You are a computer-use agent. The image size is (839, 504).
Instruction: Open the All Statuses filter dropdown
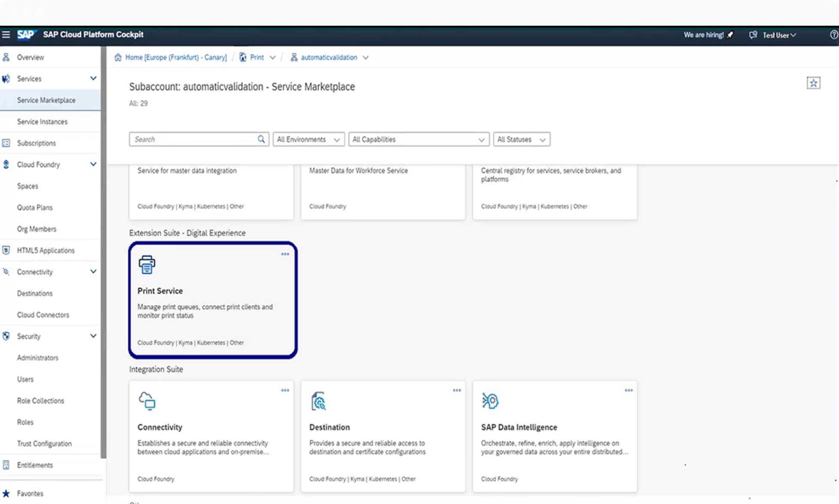tap(522, 139)
